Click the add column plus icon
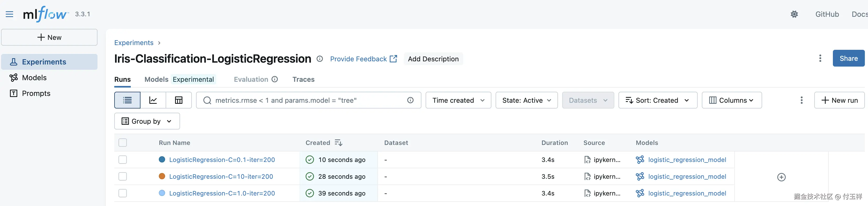The image size is (868, 206). 781,177
